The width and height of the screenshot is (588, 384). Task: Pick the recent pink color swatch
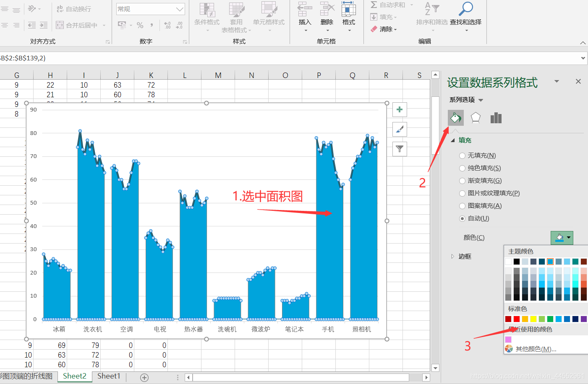point(508,340)
